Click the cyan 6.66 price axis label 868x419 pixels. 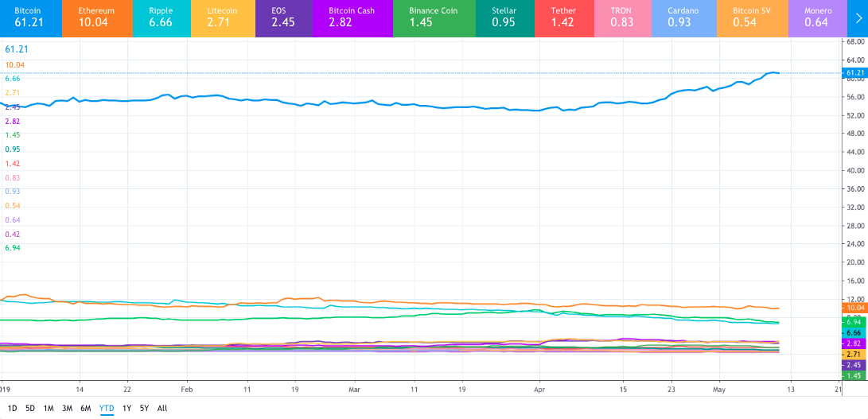pos(854,332)
